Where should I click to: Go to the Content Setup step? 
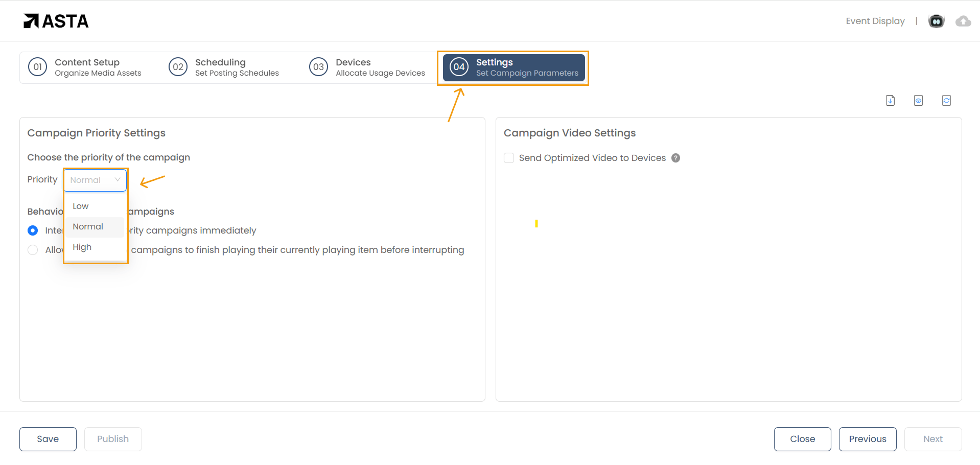[x=87, y=67]
